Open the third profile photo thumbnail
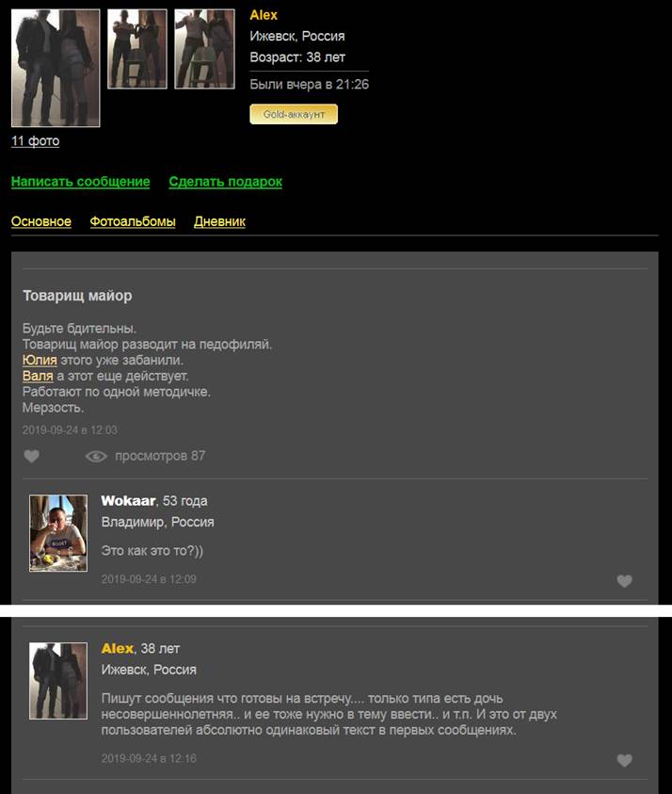 [x=204, y=49]
